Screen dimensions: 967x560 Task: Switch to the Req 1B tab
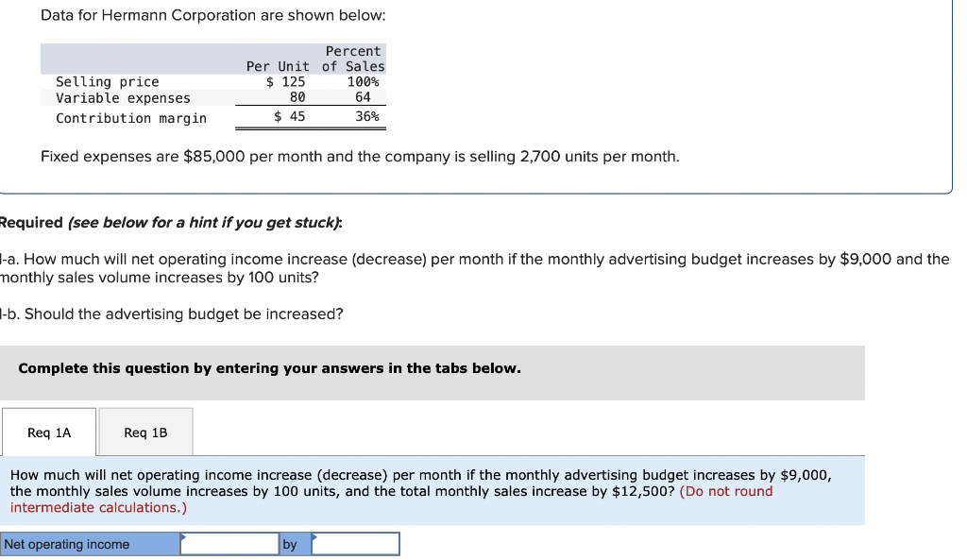coord(145,432)
